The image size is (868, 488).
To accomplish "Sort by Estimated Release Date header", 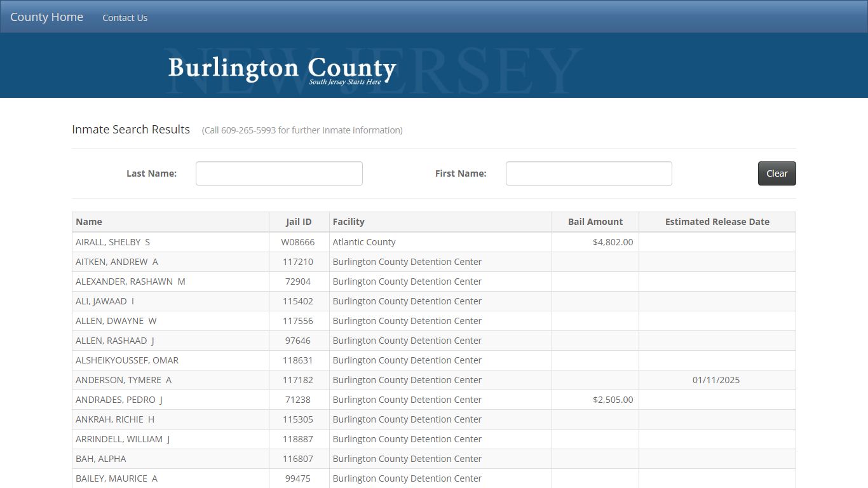I will (717, 222).
